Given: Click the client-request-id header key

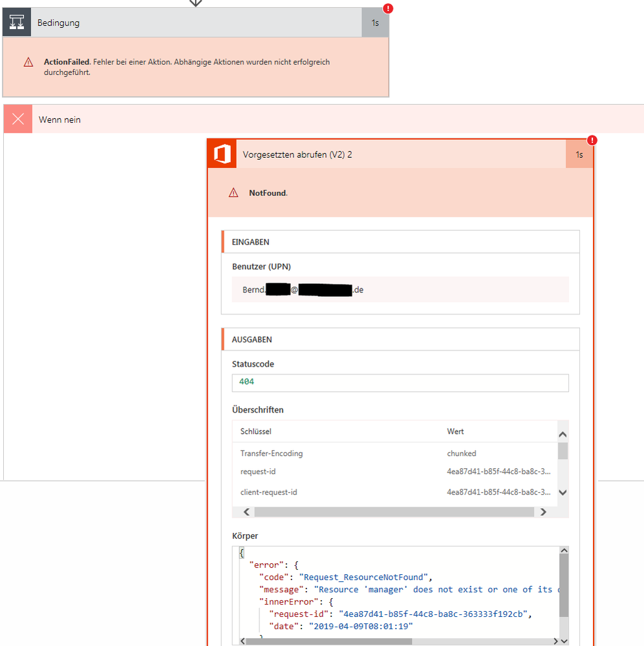Looking at the screenshot, I should (268, 492).
